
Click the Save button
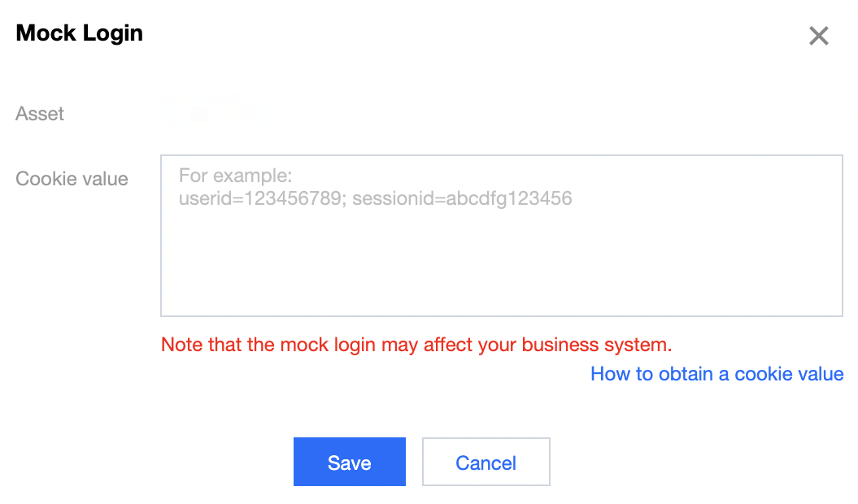tap(349, 462)
